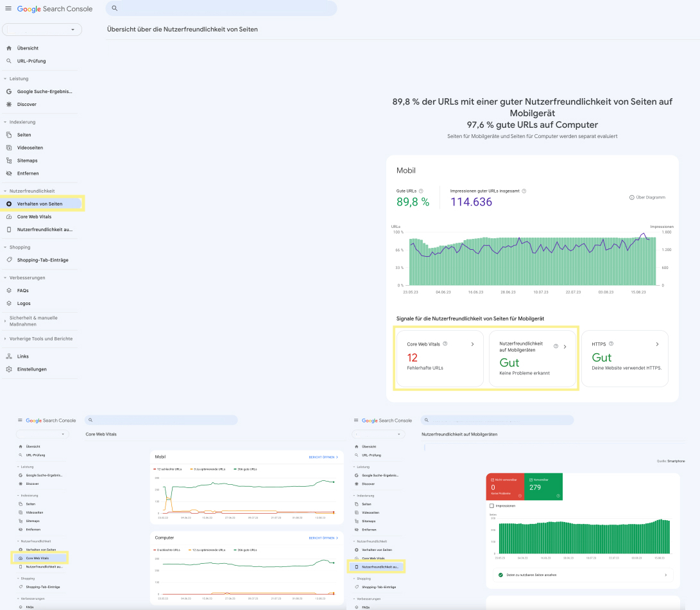This screenshot has width=700, height=610.
Task: Click 12 schlechte URLs legend in Mobil chart
Action: 167,469
